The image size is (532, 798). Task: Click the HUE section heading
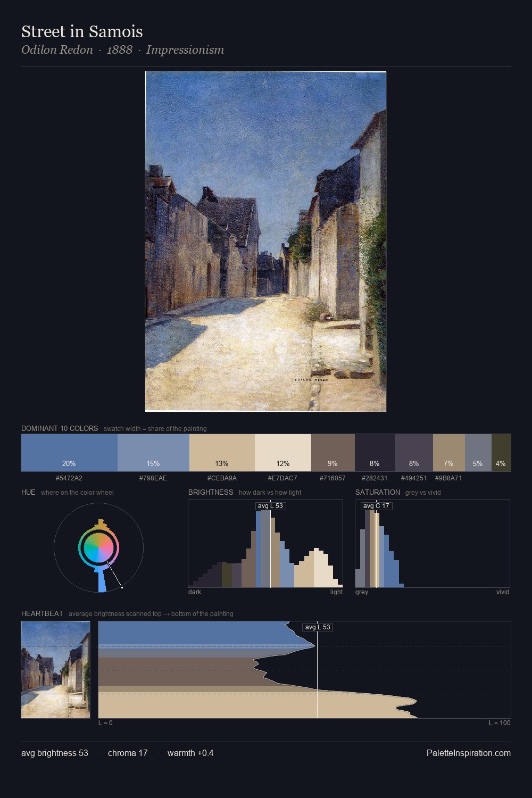[x=28, y=492]
